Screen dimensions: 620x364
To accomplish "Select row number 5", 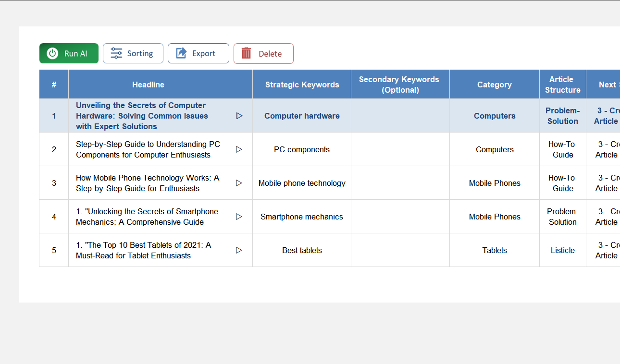I will coord(54,250).
